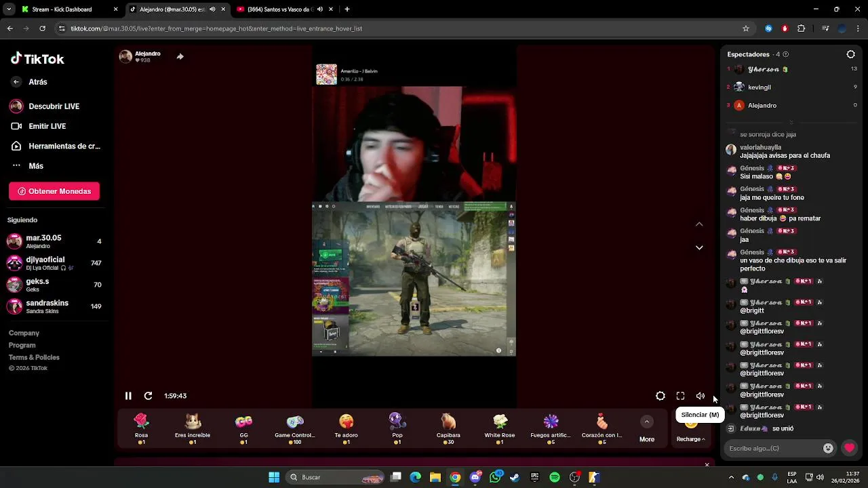Close the banner with X icon

click(x=707, y=465)
